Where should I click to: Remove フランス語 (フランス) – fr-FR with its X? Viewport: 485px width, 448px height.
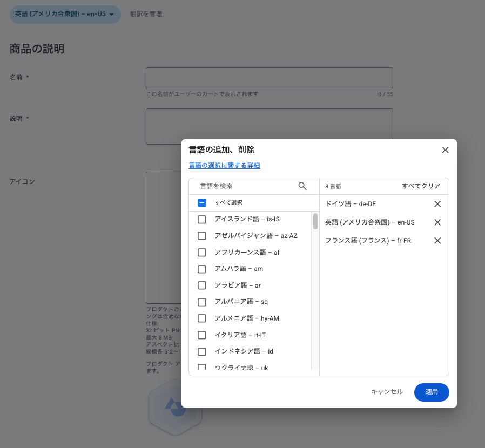pyautogui.click(x=437, y=241)
